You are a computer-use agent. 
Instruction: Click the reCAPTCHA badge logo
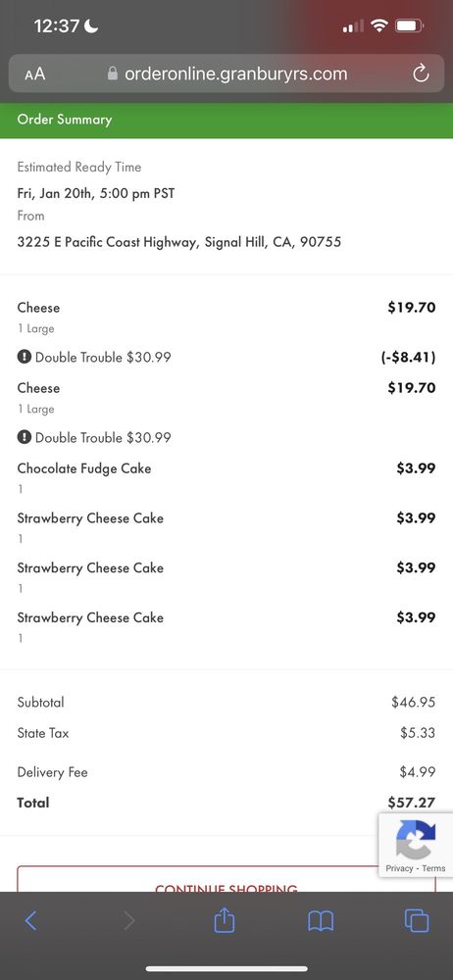(x=416, y=838)
